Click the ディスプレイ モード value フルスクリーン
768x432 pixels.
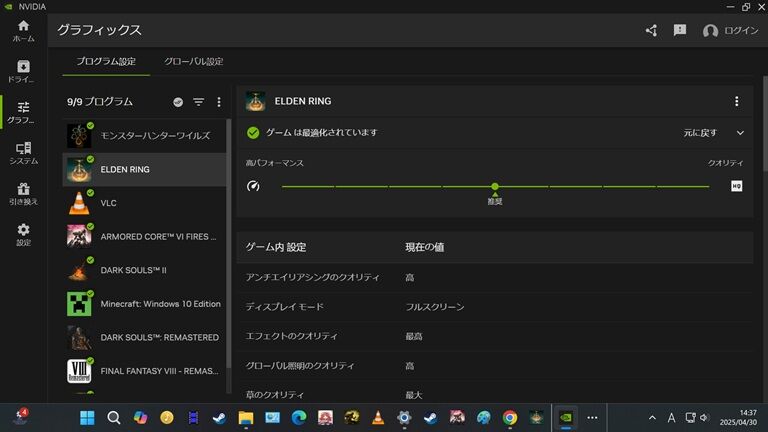tap(435, 307)
